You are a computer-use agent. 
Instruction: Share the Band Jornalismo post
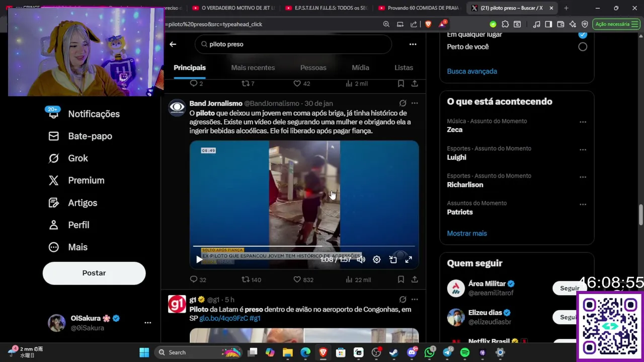(415, 280)
